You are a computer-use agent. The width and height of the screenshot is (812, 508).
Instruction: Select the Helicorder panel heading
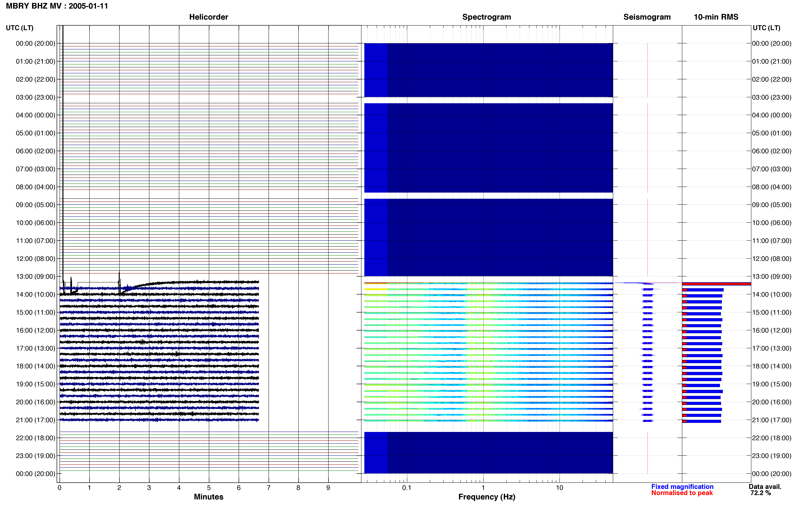[209, 17]
